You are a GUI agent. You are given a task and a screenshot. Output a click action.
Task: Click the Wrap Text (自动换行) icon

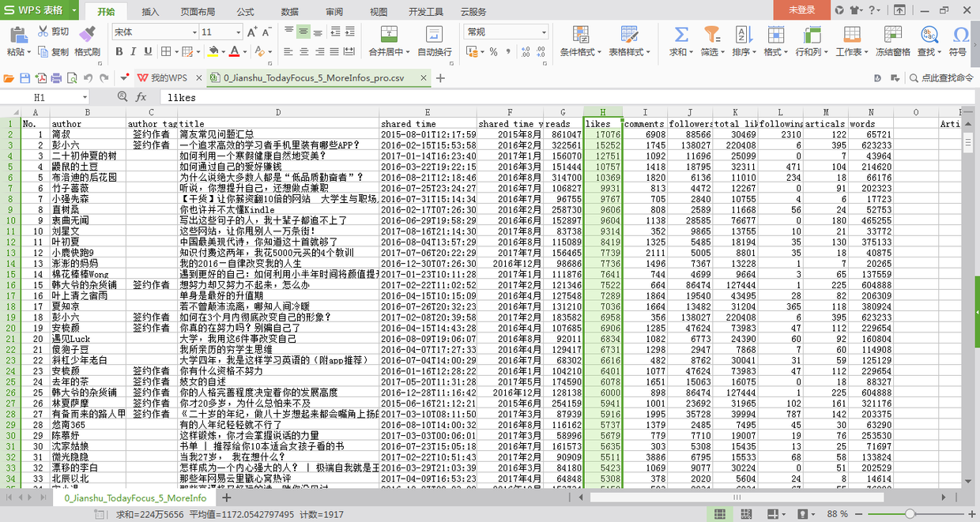(434, 34)
